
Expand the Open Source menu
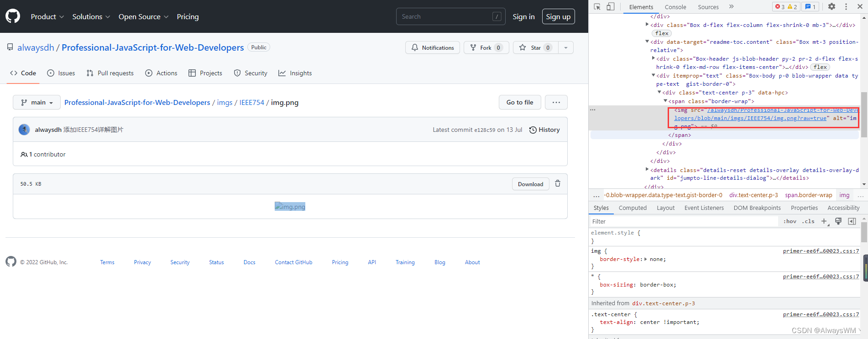point(143,16)
